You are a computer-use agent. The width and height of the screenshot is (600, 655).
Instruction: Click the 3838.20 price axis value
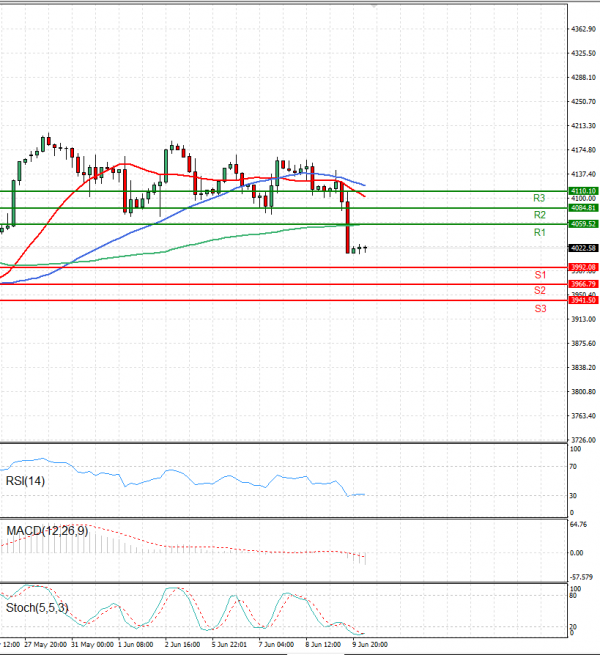click(x=583, y=368)
